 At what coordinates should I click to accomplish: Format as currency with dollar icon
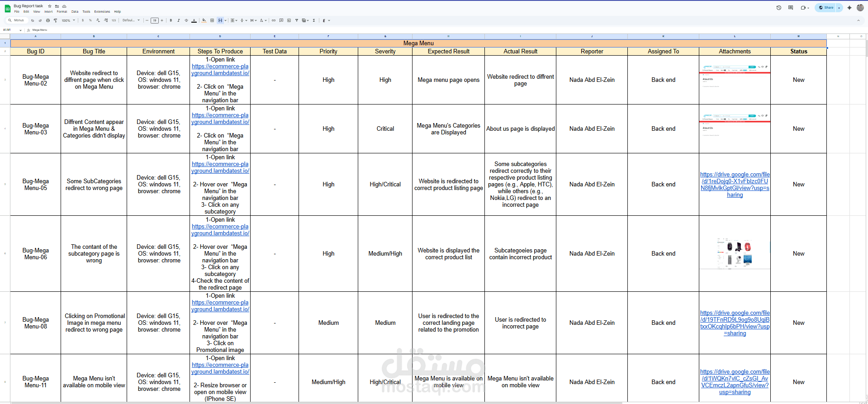83,20
